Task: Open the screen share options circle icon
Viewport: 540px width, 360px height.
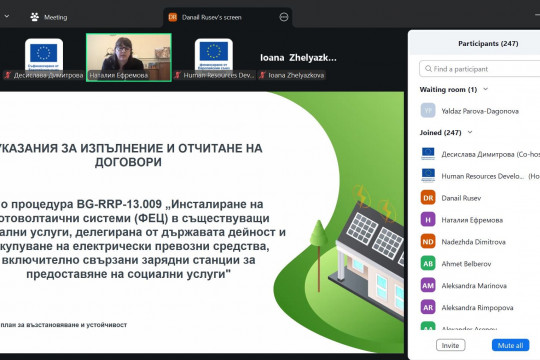Action: (x=283, y=17)
